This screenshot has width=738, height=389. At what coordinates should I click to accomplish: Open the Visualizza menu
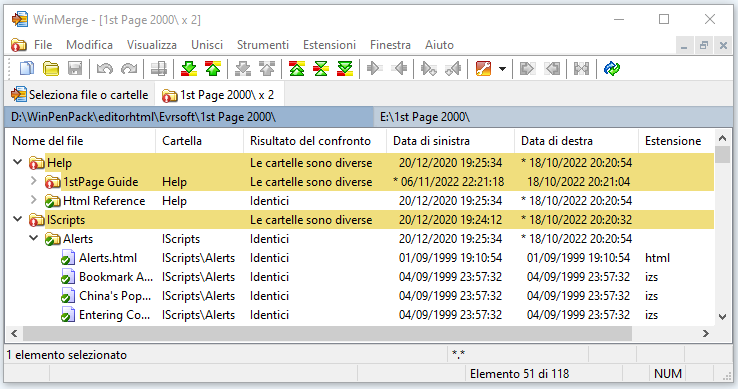[x=152, y=45]
